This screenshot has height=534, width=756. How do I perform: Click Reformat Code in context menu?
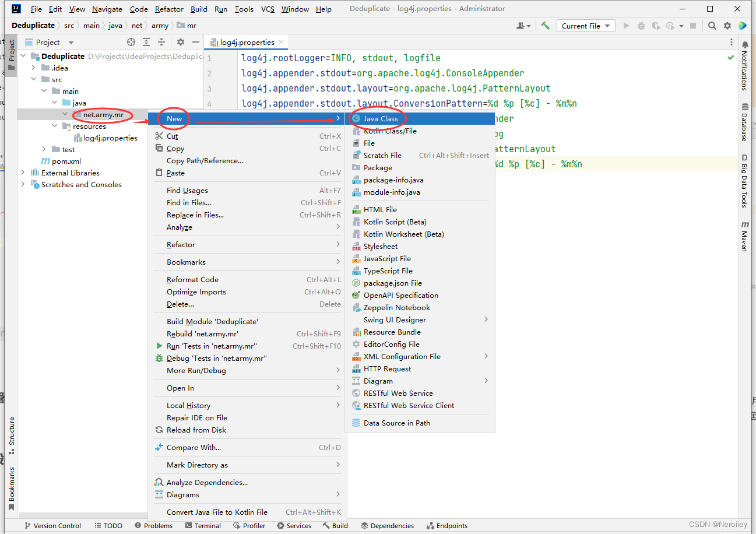247,279
